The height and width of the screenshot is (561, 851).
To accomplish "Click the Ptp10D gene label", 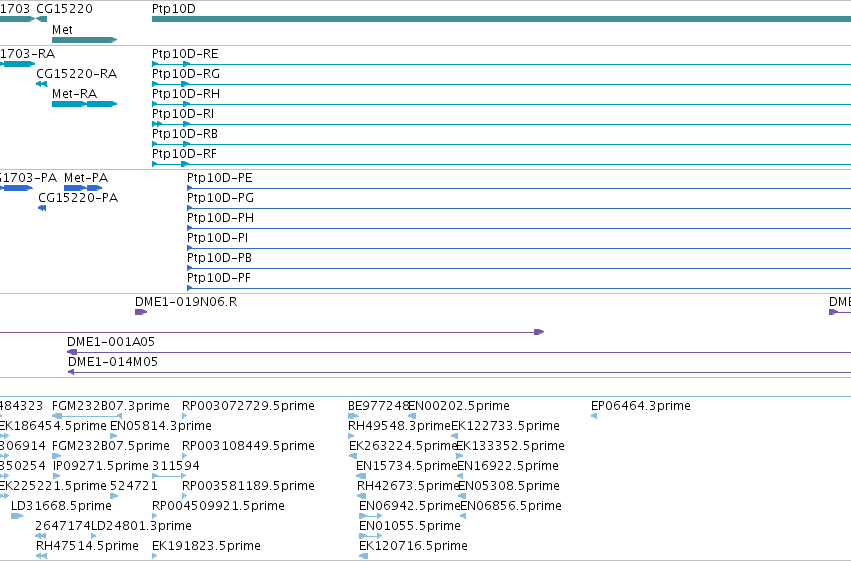I will tap(174, 9).
